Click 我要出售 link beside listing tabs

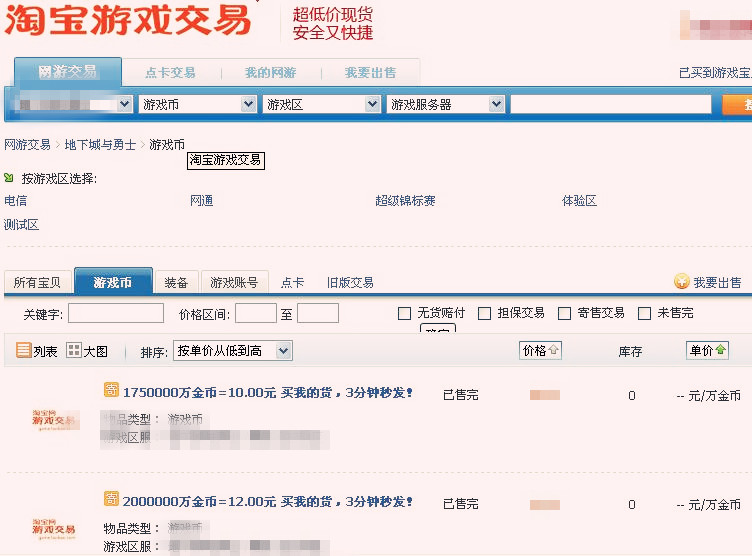tap(717, 283)
